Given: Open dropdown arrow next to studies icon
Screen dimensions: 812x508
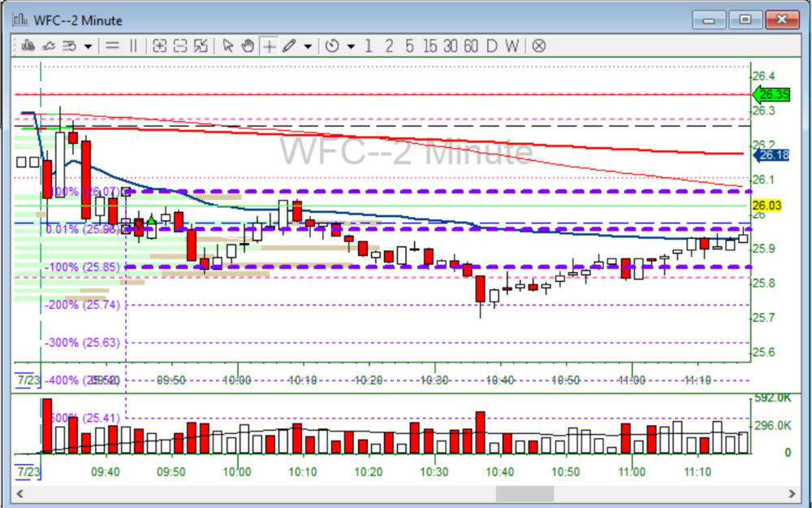Looking at the screenshot, I should tap(88, 46).
